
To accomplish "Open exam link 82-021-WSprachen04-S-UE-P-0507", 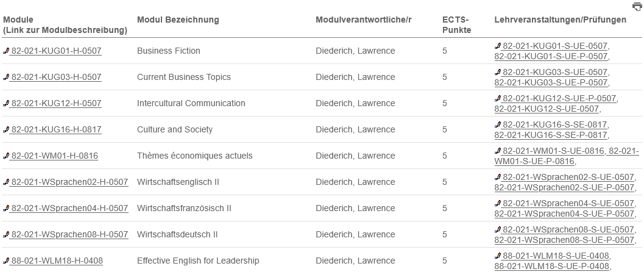I will tap(564, 214).
